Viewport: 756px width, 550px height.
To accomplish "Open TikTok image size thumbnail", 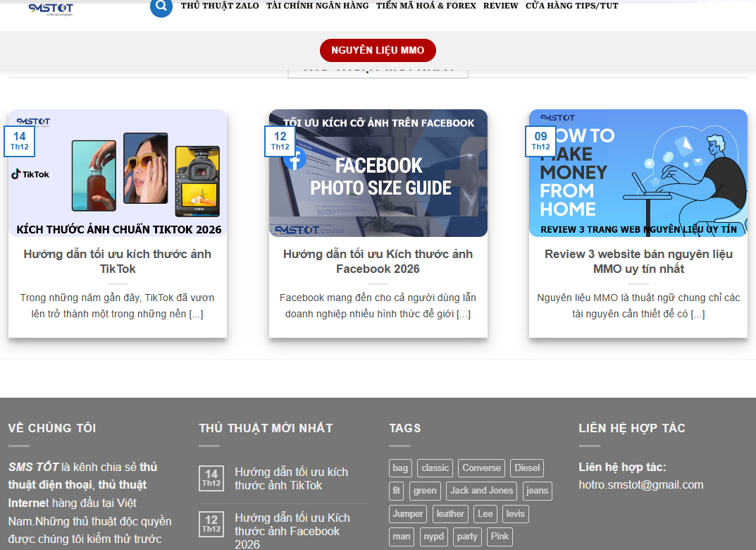I will 118,173.
